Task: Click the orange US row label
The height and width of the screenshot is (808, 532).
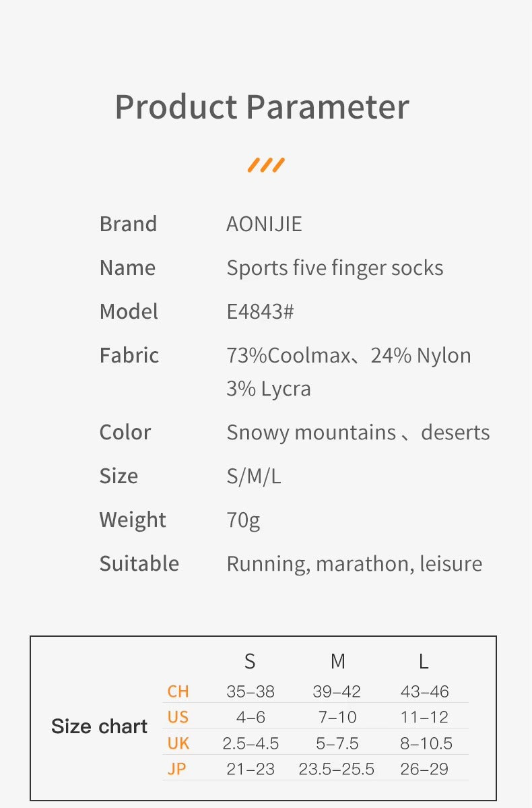Action: pyautogui.click(x=178, y=717)
